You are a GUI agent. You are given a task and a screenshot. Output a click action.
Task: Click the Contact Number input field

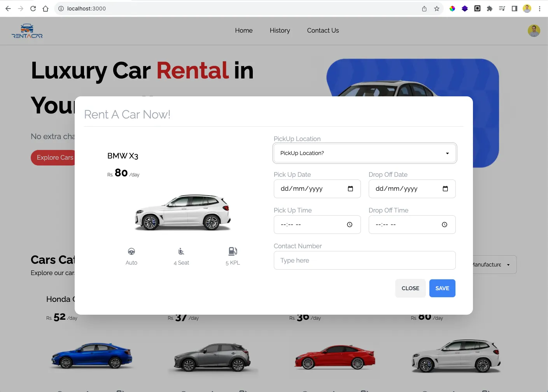365,260
